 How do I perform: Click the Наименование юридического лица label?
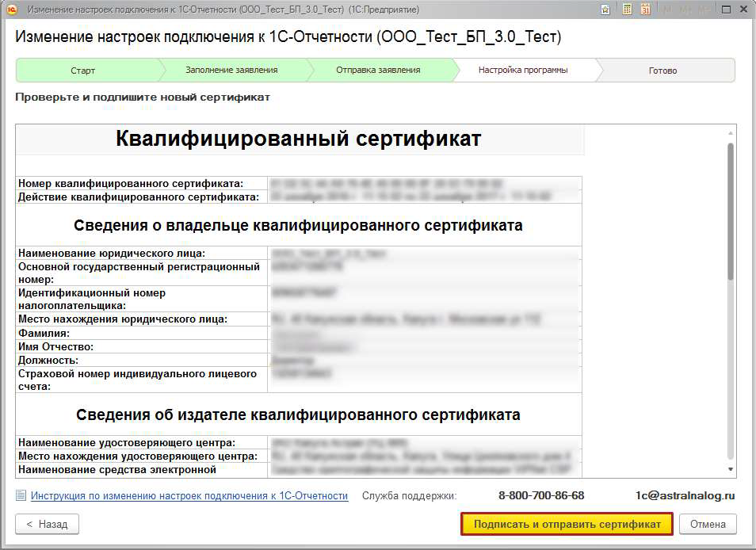(x=112, y=253)
